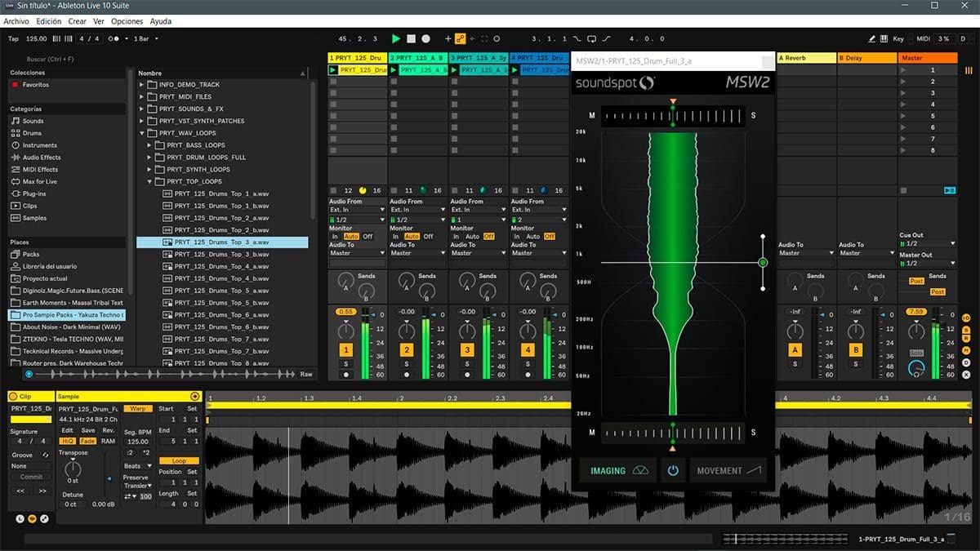Deactivate track 1 with its activator button
The height and width of the screenshot is (551, 980).
[345, 350]
